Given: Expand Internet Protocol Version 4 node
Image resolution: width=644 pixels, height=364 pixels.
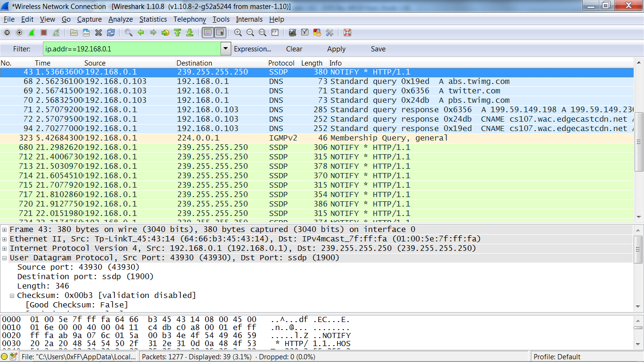Looking at the screenshot, I should pyautogui.click(x=5, y=248).
